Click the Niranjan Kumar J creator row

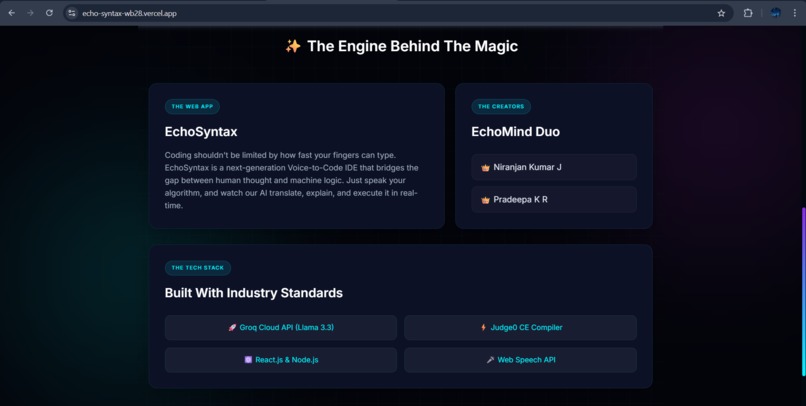click(554, 167)
